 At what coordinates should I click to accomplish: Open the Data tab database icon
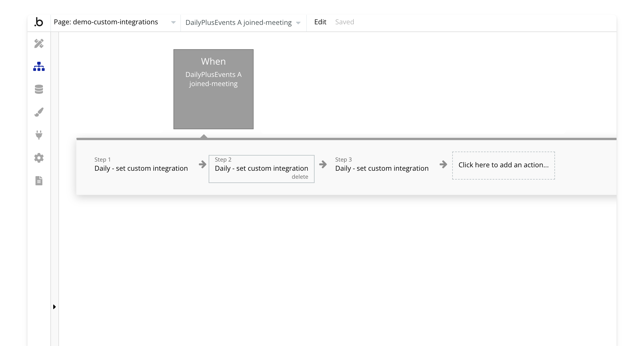pyautogui.click(x=39, y=89)
